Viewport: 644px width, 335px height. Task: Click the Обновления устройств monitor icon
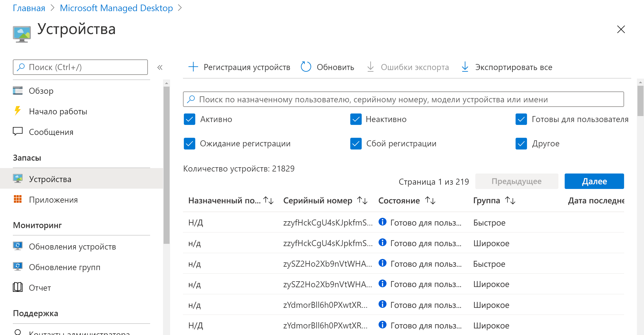[x=18, y=246]
